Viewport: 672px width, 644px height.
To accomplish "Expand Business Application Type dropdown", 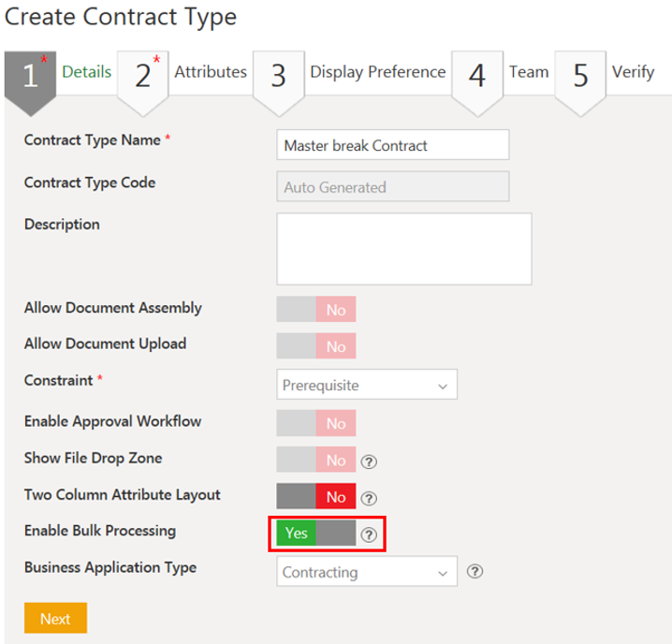I will pyautogui.click(x=367, y=572).
